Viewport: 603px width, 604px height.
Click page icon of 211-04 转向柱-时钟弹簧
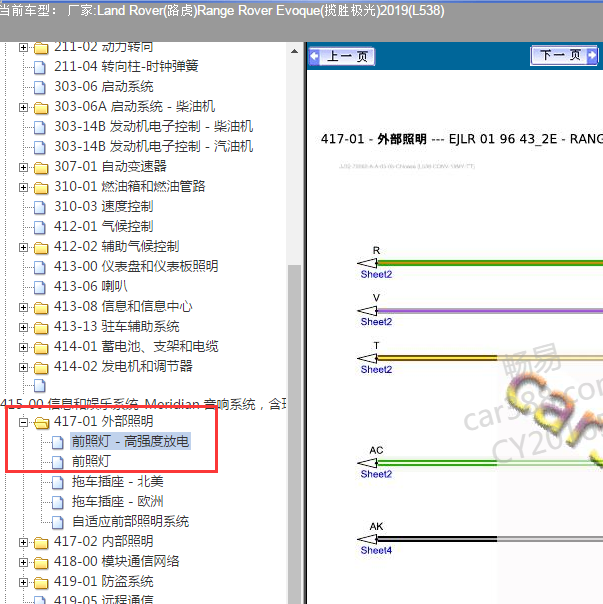click(40, 67)
